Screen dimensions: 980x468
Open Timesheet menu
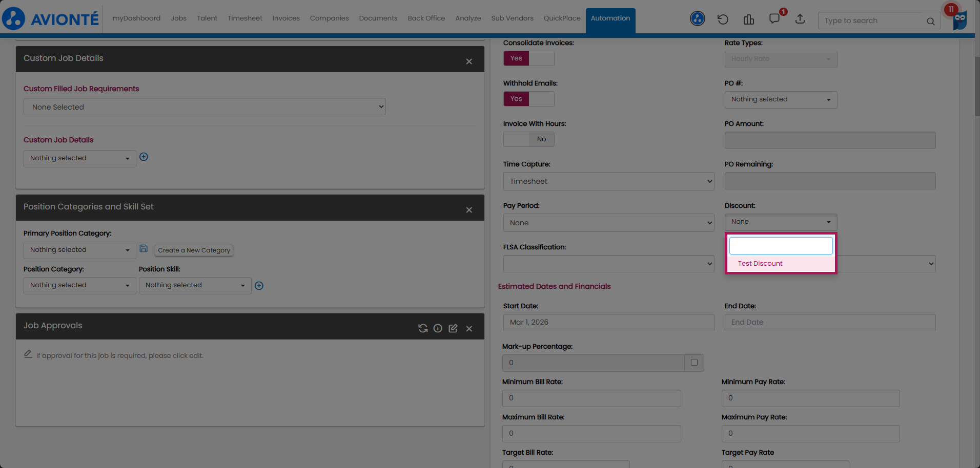[245, 18]
